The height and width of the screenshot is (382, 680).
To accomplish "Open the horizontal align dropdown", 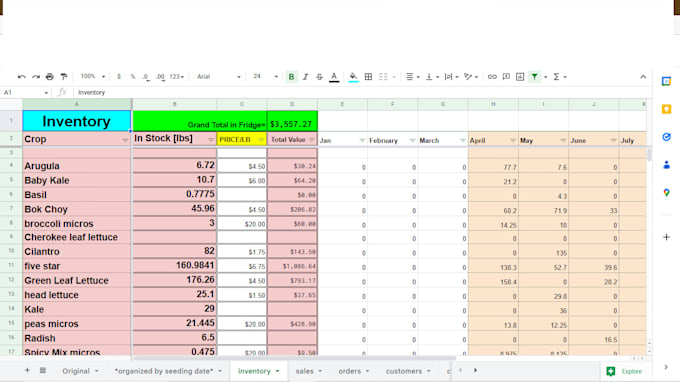I will pyautogui.click(x=412, y=77).
